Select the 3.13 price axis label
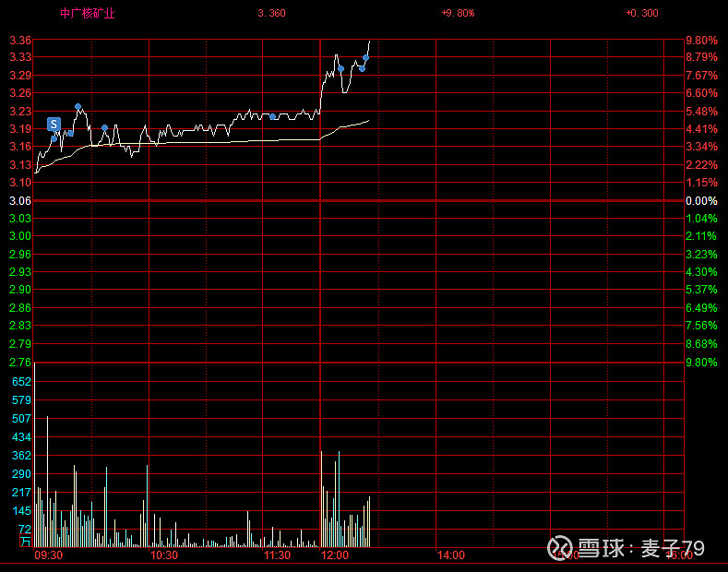The width and height of the screenshot is (728, 572). click(20, 164)
